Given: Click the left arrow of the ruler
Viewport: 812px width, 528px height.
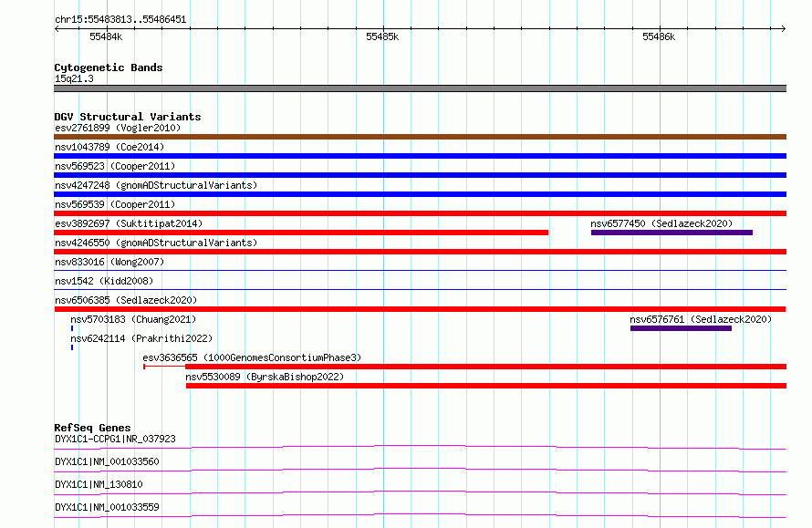Looking at the screenshot, I should [x=57, y=28].
